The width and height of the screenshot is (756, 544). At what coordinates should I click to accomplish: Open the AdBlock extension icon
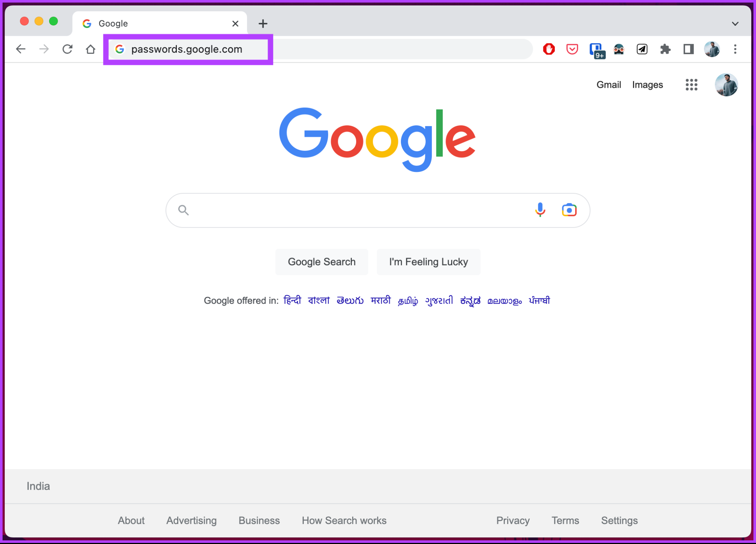549,49
